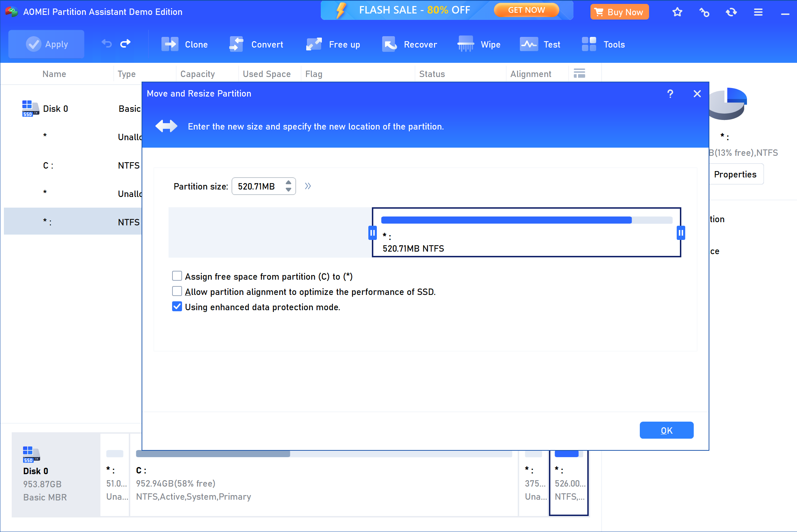Select the 526.00 NTFS block in the disk map
This screenshot has height=532, width=797.
tap(569, 483)
